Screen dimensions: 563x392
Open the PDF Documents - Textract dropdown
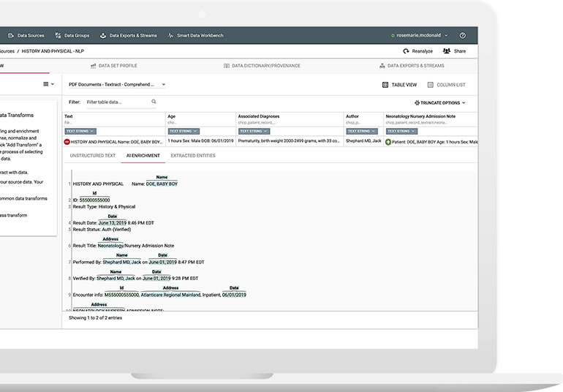[x=117, y=84]
